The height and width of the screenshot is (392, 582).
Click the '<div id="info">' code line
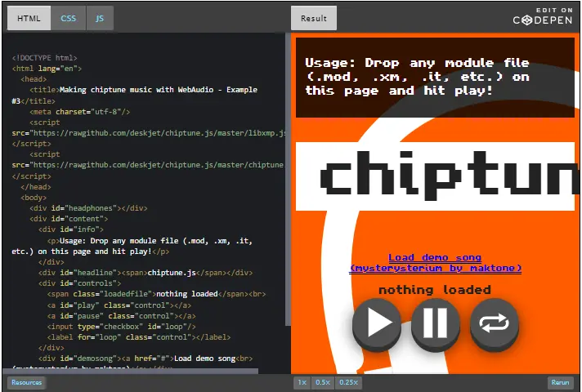pyautogui.click(x=71, y=229)
